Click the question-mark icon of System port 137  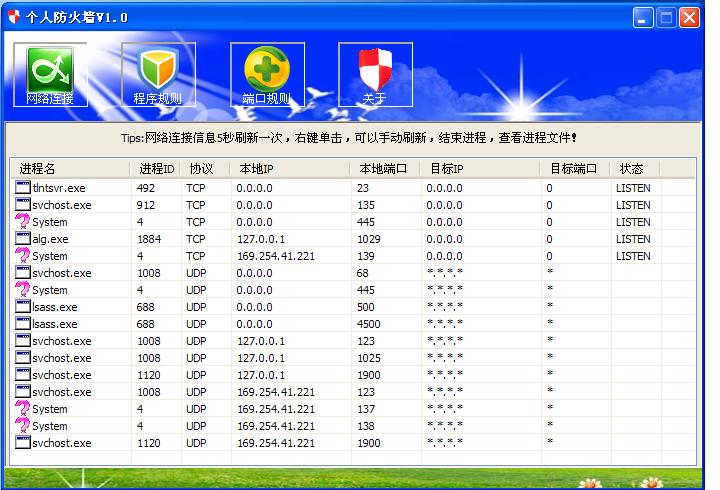tap(22, 408)
